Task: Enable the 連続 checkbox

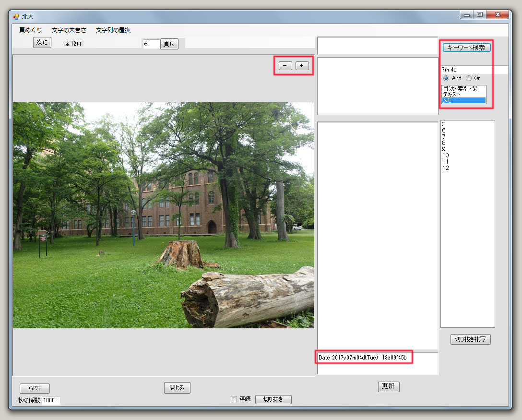Action: [x=234, y=399]
